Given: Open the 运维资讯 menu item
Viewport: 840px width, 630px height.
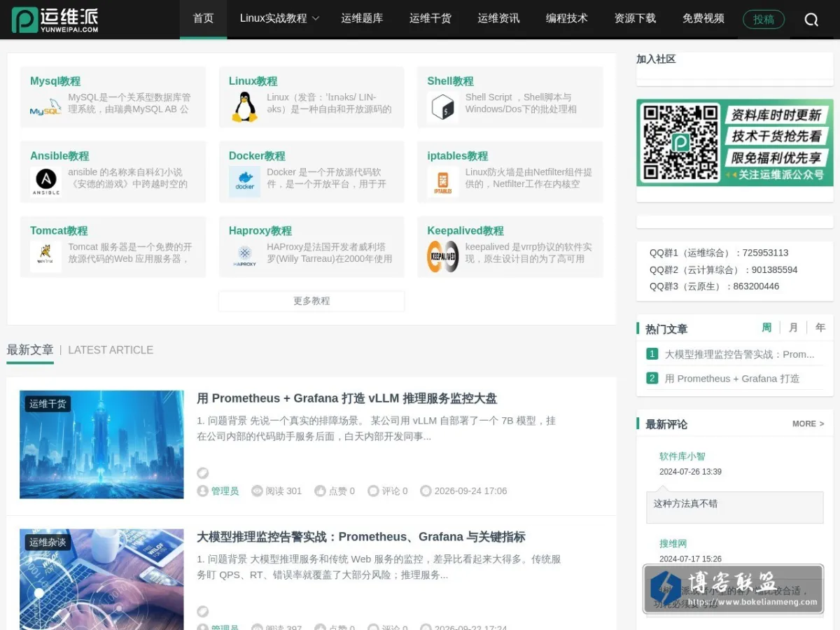Looking at the screenshot, I should pyautogui.click(x=498, y=19).
